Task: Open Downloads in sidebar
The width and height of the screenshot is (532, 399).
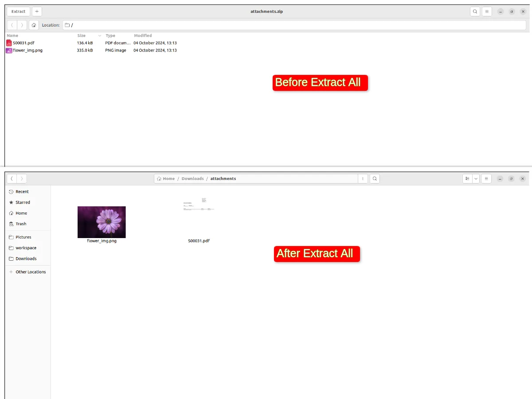Action: pos(28,258)
